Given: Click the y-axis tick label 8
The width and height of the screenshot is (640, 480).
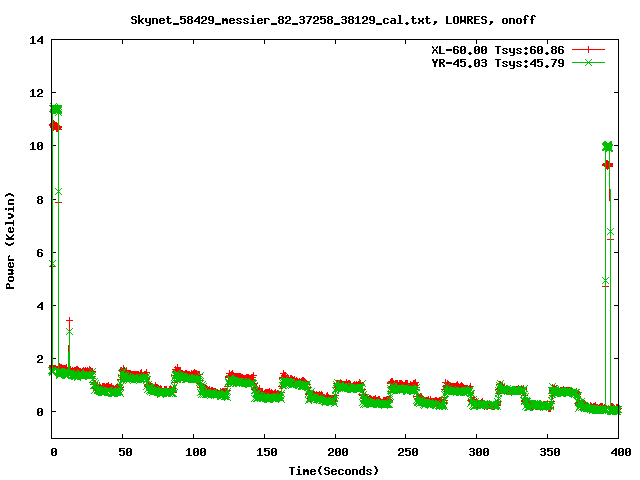Looking at the screenshot, I should [40, 200].
